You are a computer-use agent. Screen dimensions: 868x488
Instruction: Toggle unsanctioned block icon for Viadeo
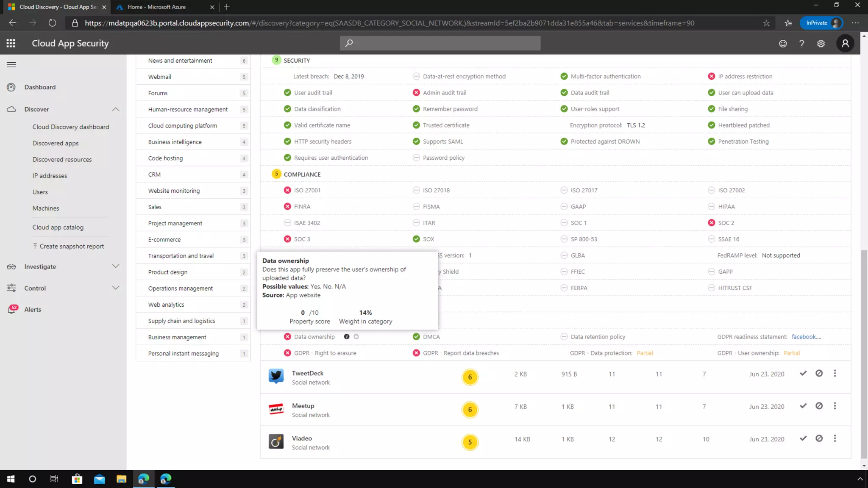[x=819, y=439]
